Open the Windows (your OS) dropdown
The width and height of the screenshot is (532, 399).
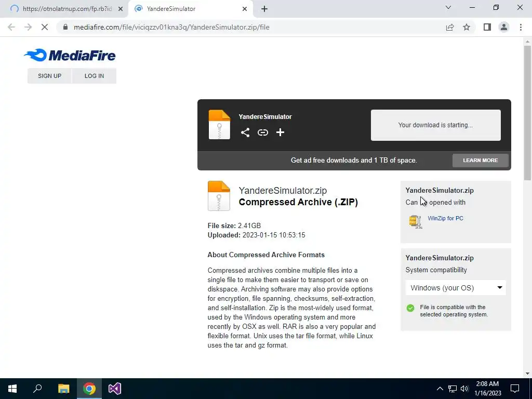coord(456,288)
